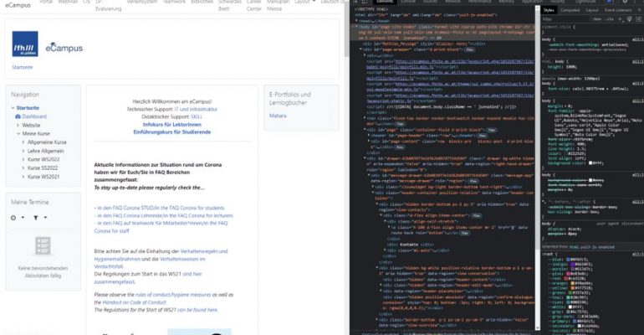Image resolution: width=644 pixels, height=335 pixels.
Task: Open Career Center menu item
Action: tap(253, 5)
